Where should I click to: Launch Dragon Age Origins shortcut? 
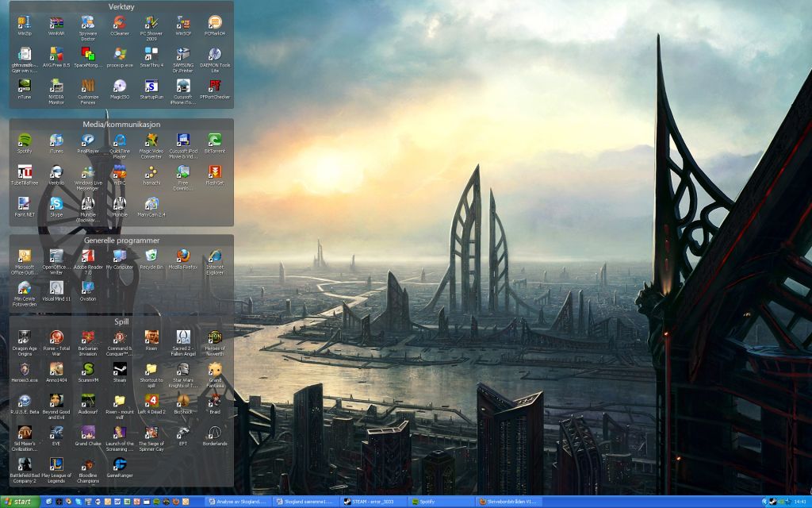click(25, 343)
